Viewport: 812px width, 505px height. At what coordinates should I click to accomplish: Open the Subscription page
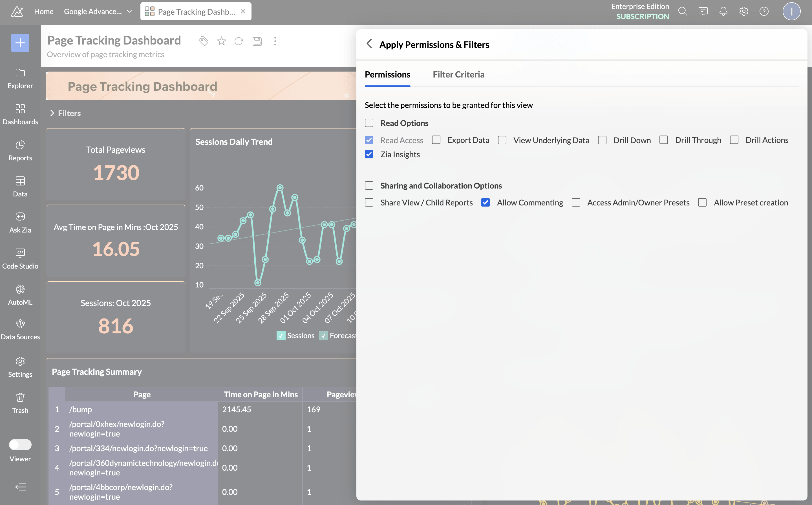tap(643, 16)
